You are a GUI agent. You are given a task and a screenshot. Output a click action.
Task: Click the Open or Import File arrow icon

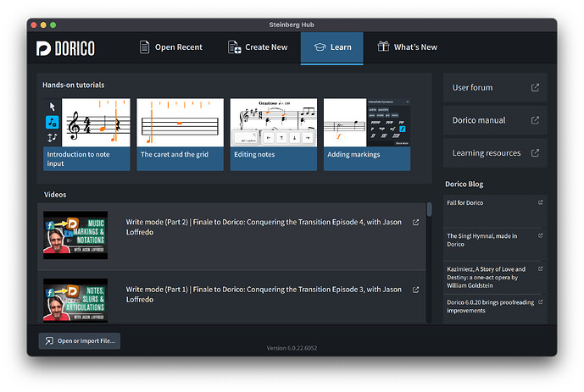[x=49, y=340]
